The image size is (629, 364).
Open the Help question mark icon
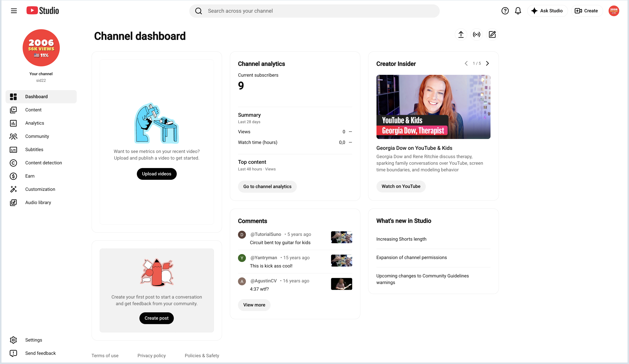(505, 11)
